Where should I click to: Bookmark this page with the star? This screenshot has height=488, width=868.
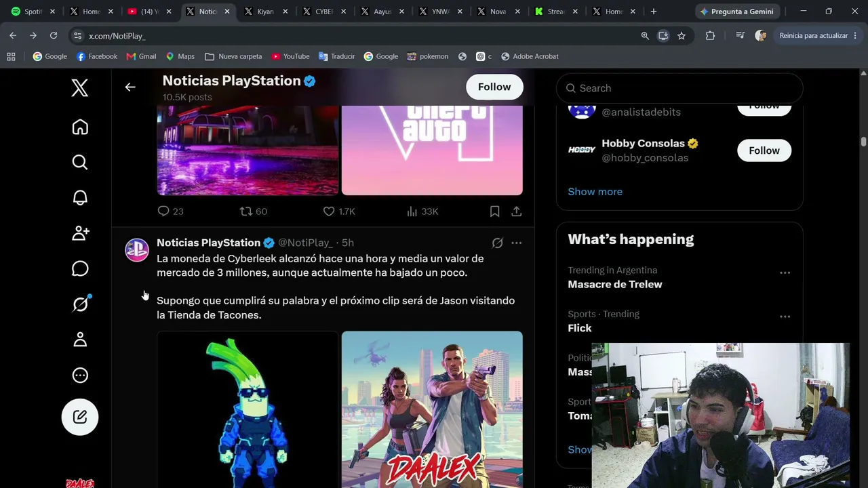point(682,36)
